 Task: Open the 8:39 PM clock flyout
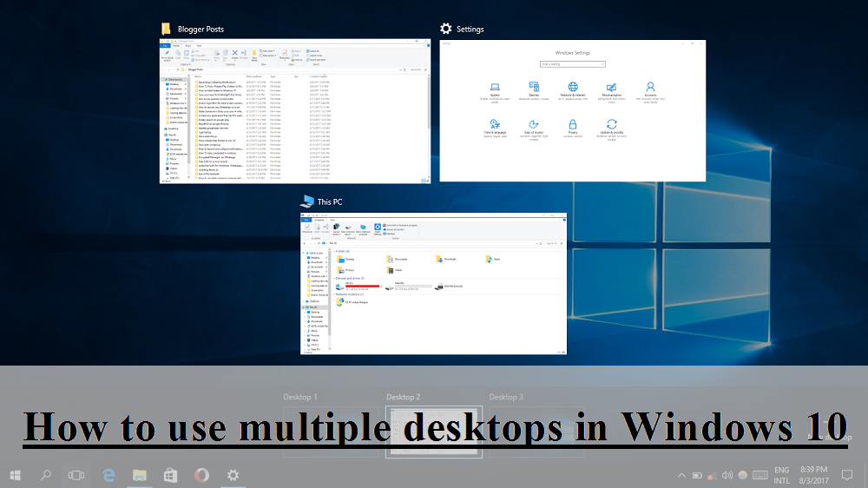(813, 475)
